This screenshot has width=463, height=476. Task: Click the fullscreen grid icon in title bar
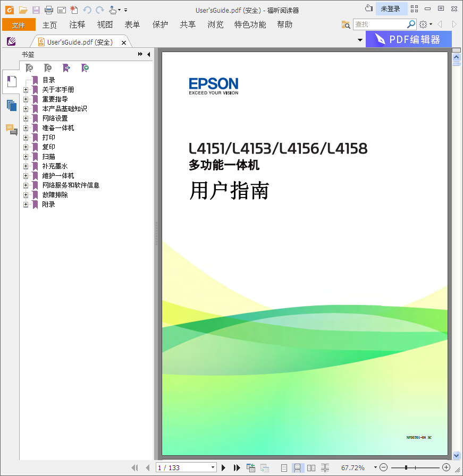click(415, 9)
